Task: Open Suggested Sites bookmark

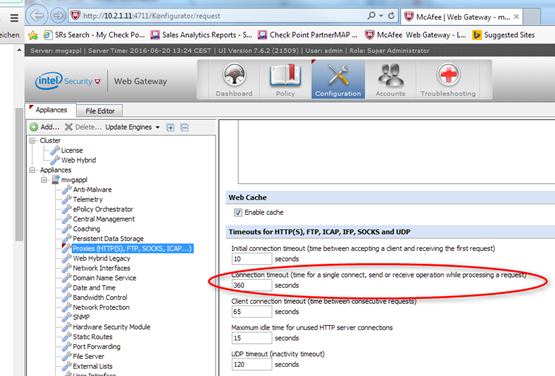Action: (x=503, y=35)
